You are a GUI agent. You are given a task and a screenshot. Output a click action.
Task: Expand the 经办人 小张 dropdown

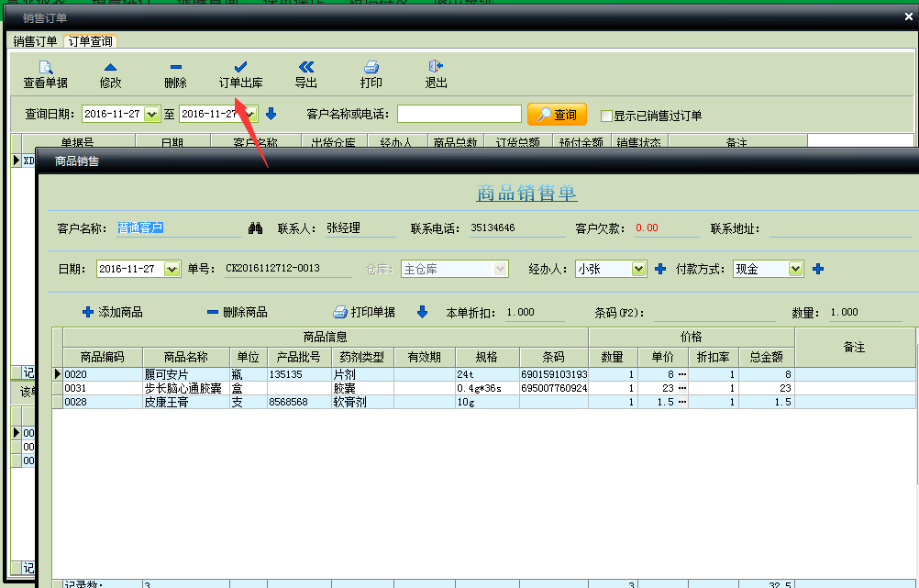pos(639,269)
